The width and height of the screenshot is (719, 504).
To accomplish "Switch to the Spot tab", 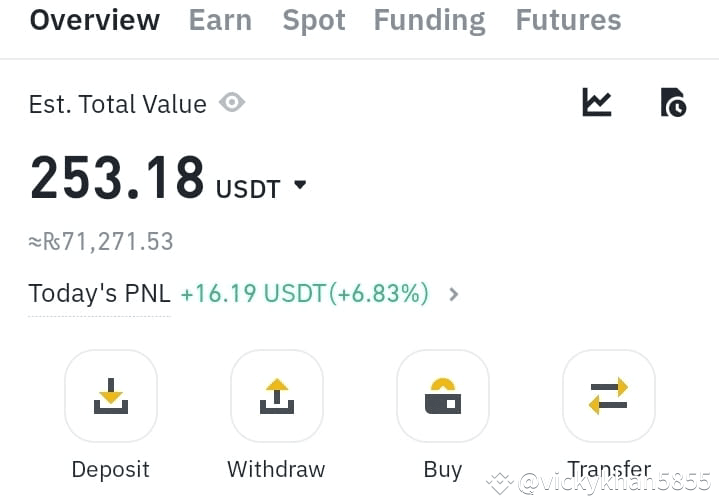I will click(314, 21).
